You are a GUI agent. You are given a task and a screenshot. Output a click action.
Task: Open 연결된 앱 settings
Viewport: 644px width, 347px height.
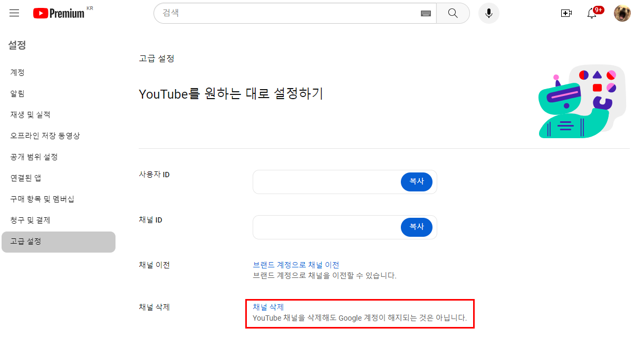coord(59,178)
